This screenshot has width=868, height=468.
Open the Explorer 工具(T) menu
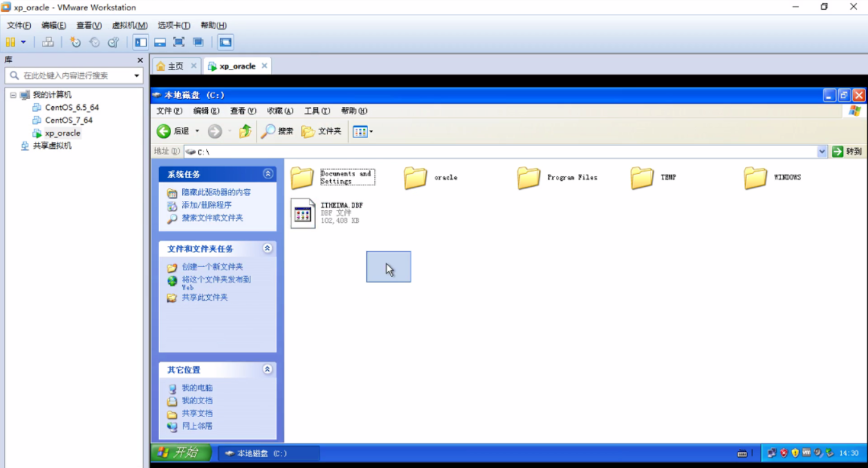coord(317,111)
